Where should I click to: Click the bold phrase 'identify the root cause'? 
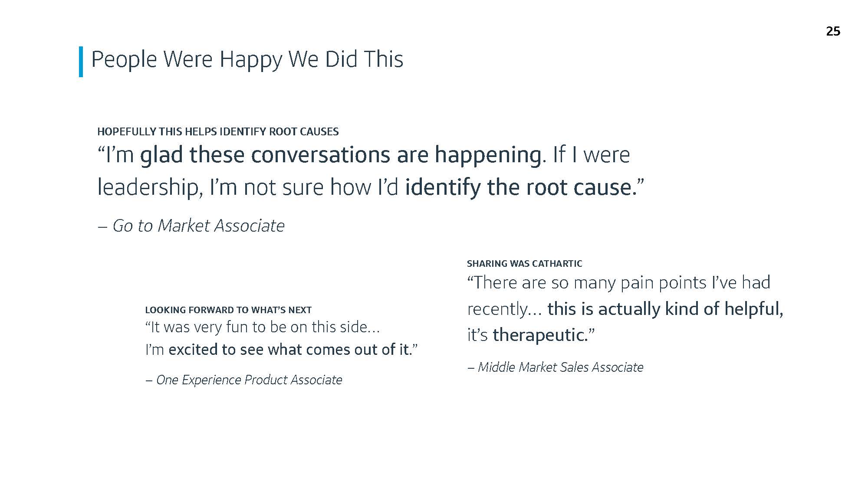(x=518, y=187)
